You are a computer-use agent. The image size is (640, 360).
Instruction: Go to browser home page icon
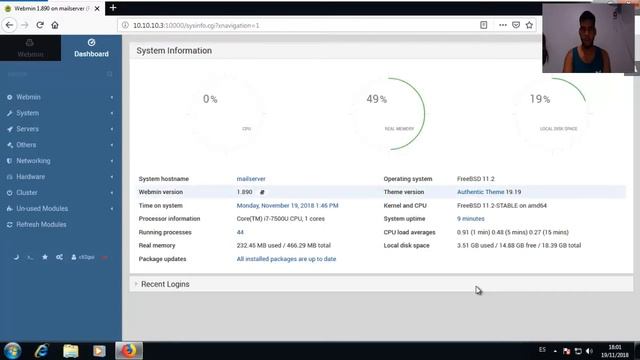click(55, 25)
